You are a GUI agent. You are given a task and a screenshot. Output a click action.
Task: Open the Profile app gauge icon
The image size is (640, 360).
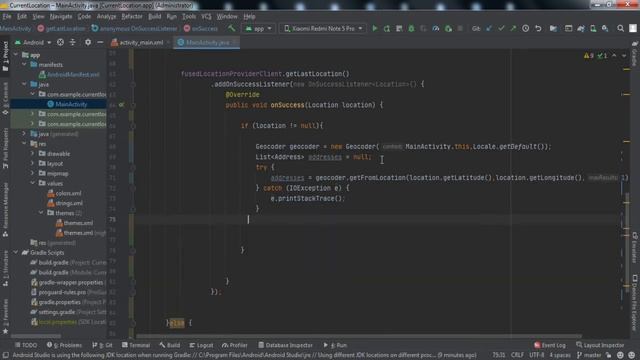tap(436, 28)
